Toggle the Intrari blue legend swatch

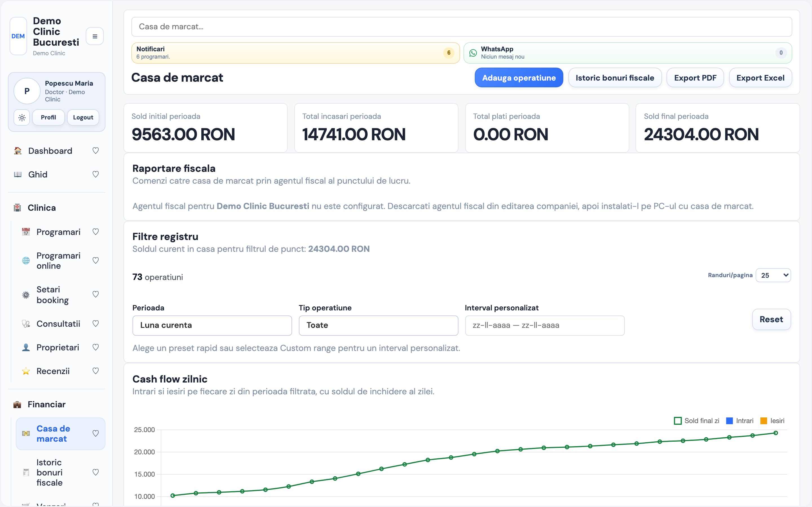(x=729, y=421)
